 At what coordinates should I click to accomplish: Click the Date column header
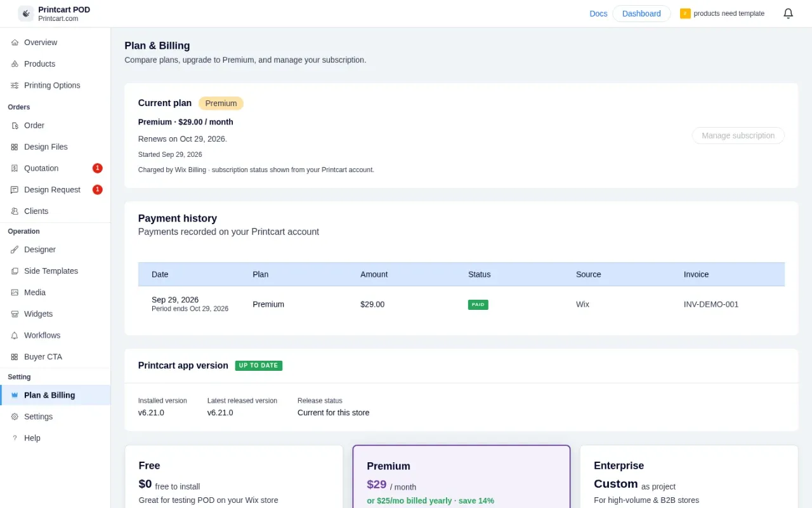160,274
